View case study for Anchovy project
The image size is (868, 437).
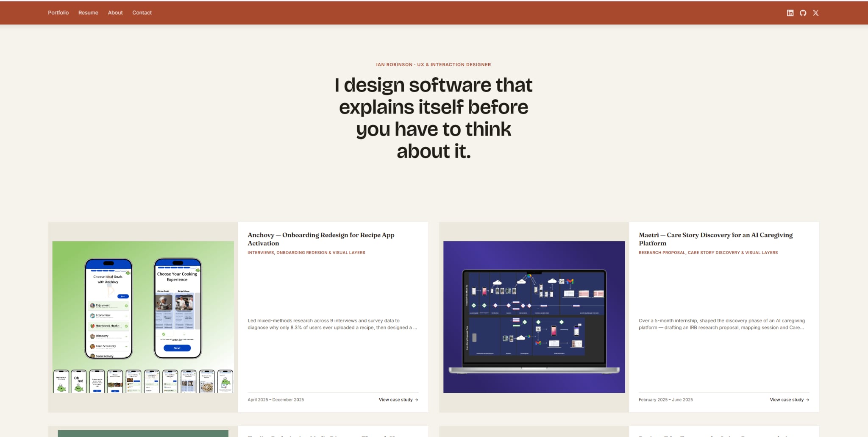tap(398, 400)
